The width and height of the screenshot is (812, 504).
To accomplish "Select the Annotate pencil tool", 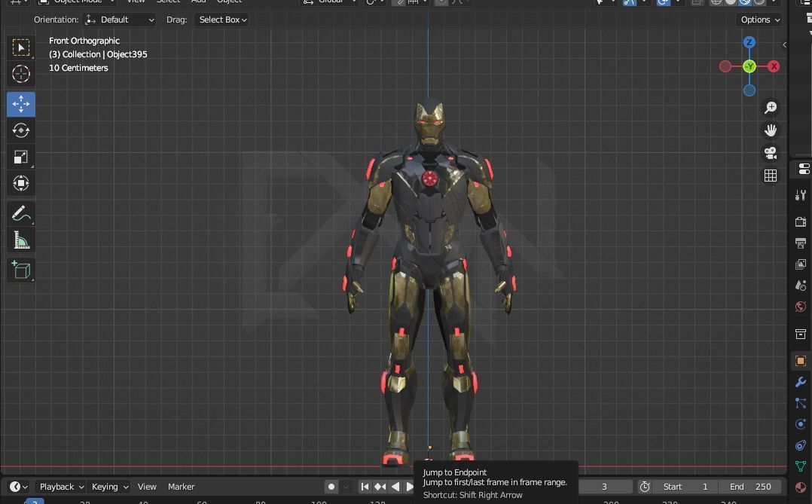I will [21, 213].
